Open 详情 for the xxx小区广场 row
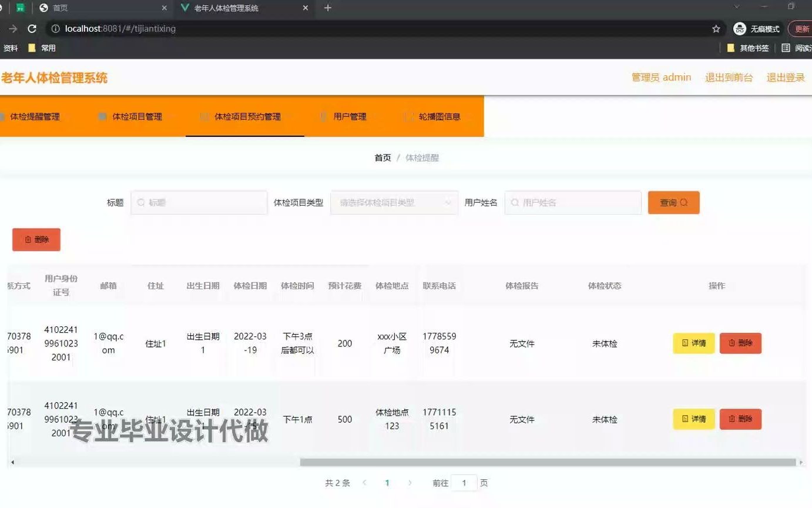This screenshot has width=812, height=508. click(693, 343)
